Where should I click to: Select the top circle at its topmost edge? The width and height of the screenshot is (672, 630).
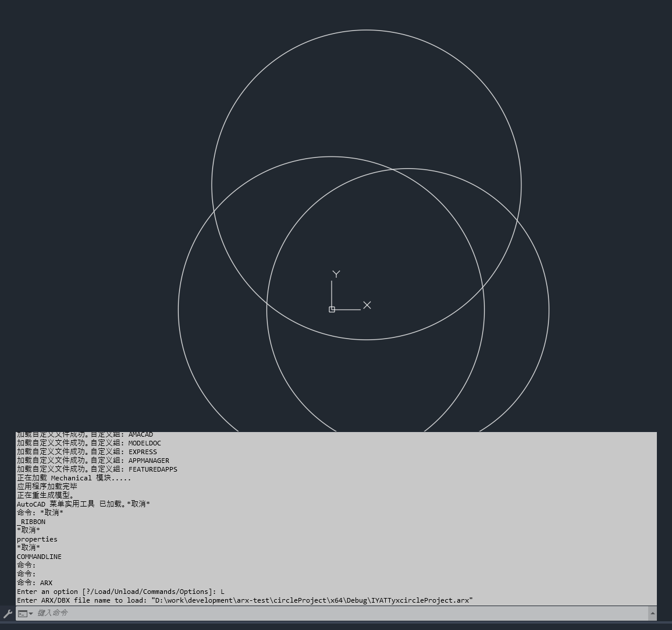[x=367, y=30]
